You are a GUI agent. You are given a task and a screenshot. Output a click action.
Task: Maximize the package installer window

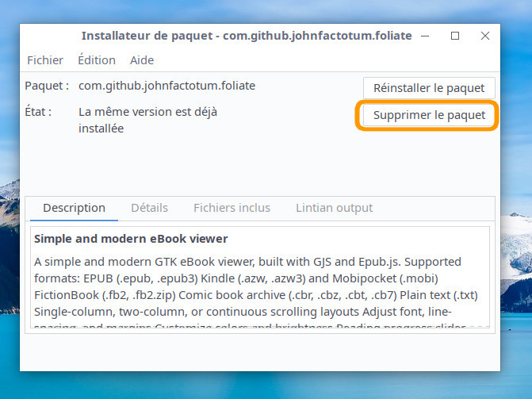pyautogui.click(x=455, y=36)
